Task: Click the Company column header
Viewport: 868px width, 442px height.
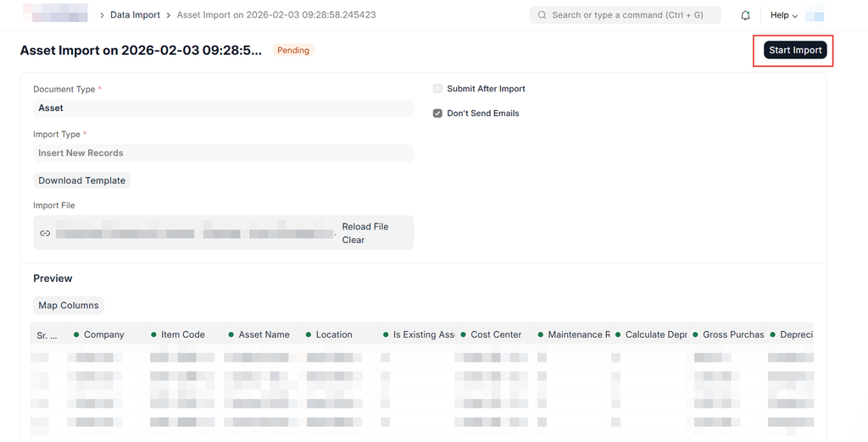Action: 104,335
